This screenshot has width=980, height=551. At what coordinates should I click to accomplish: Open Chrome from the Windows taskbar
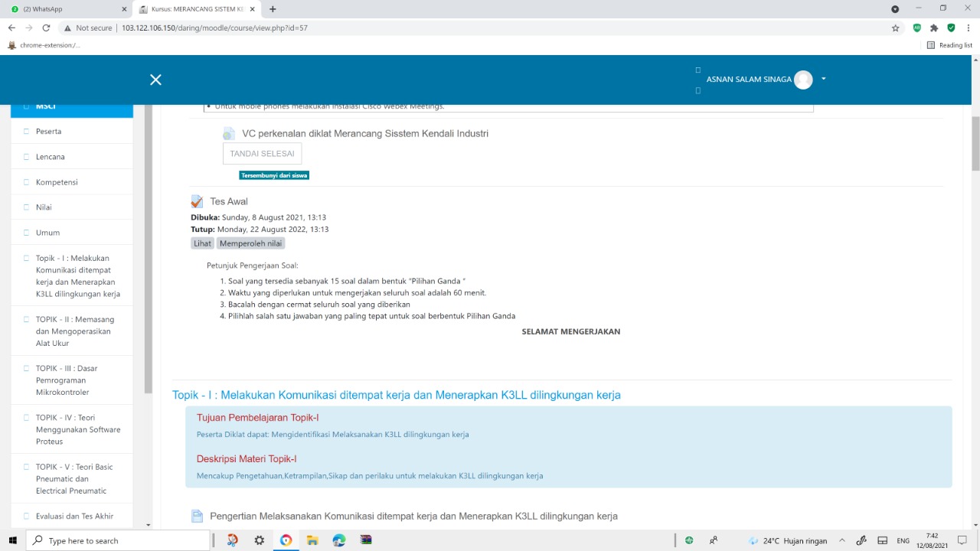286,540
